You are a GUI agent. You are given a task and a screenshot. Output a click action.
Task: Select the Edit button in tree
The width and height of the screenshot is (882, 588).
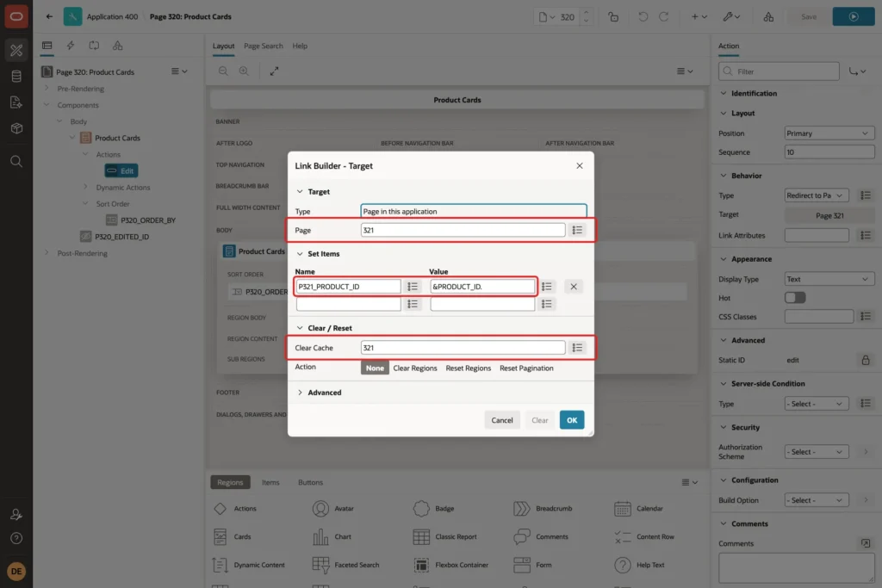pyautogui.click(x=121, y=171)
